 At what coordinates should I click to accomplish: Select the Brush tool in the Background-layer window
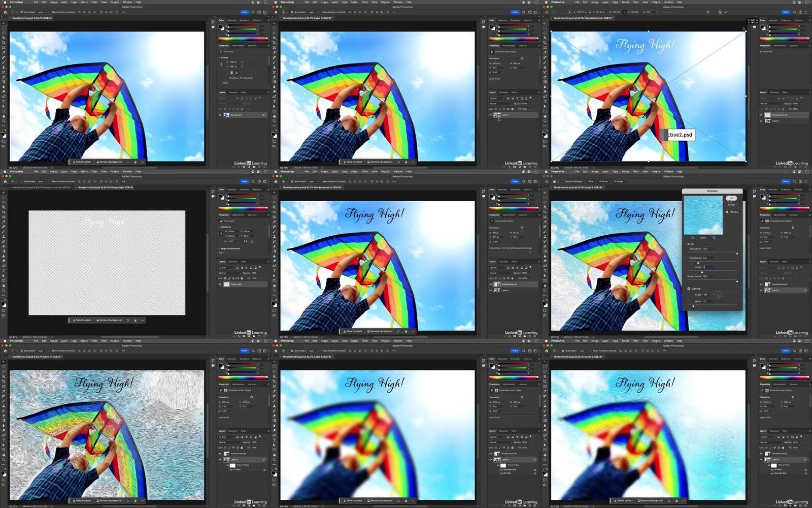[4, 62]
